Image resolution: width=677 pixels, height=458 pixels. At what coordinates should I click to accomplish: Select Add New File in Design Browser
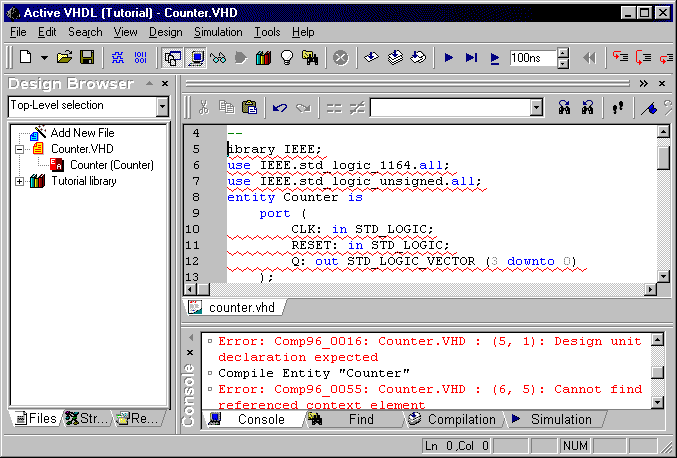tap(84, 132)
